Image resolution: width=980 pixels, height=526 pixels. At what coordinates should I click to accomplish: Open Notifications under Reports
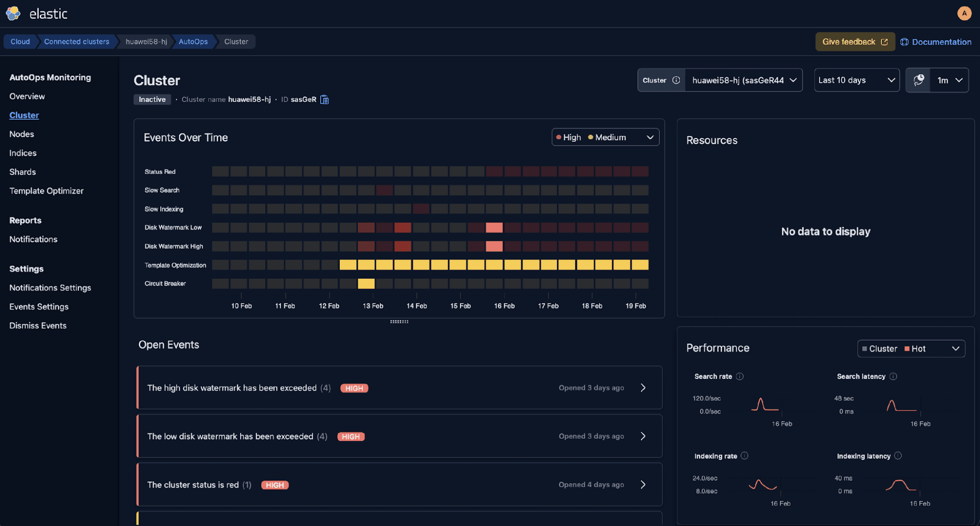coord(33,239)
